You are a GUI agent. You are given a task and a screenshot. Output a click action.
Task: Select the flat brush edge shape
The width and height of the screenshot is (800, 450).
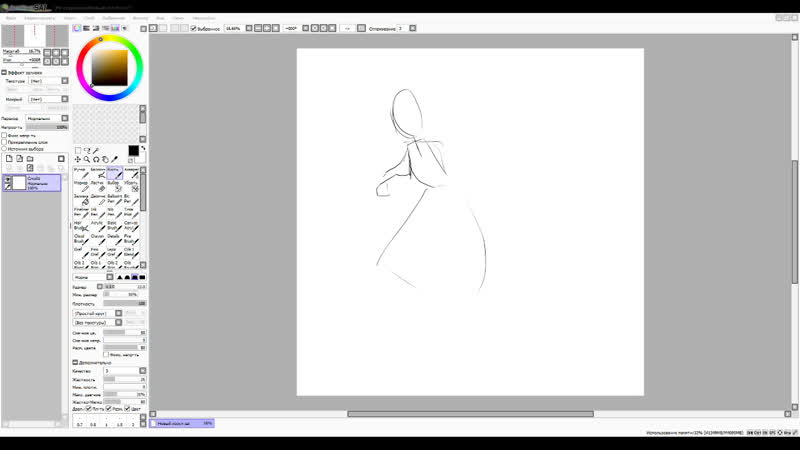142,277
